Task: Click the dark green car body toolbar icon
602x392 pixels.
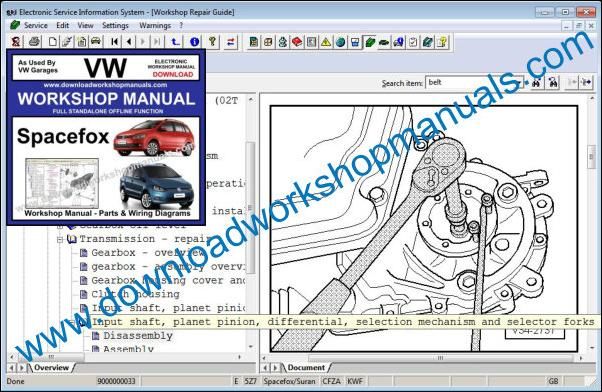Action: point(384,42)
